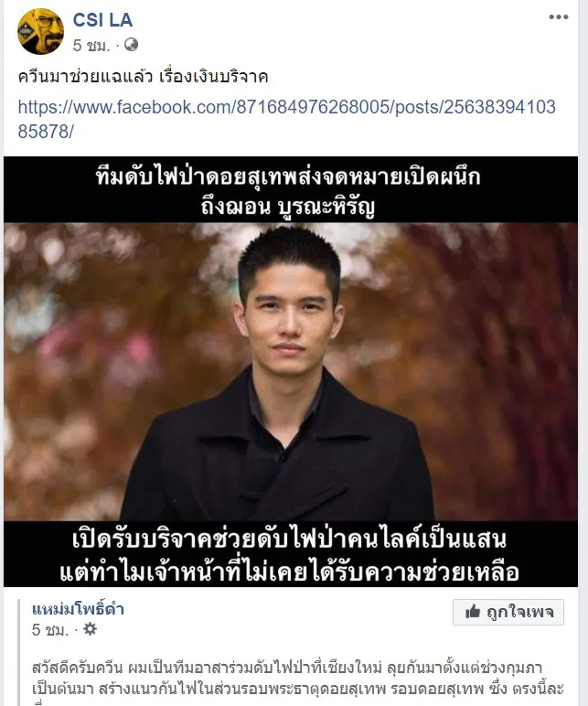
Task: Click caption line "เปิดรับบริจาคช่วยดับไฟป่าคนไลค์เป็นแสน"
Action: (289, 540)
